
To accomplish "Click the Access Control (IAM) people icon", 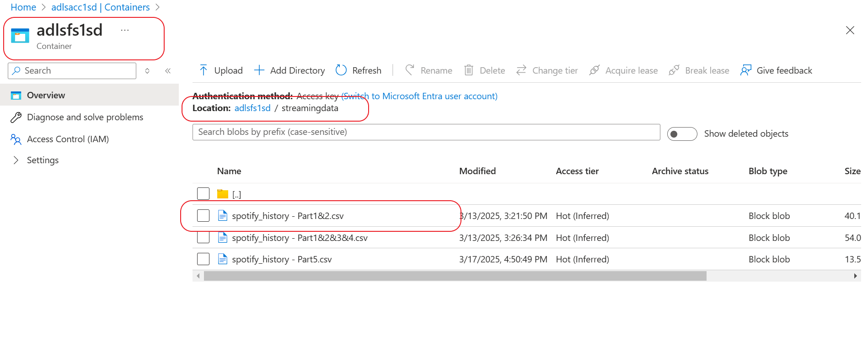I will tap(16, 139).
